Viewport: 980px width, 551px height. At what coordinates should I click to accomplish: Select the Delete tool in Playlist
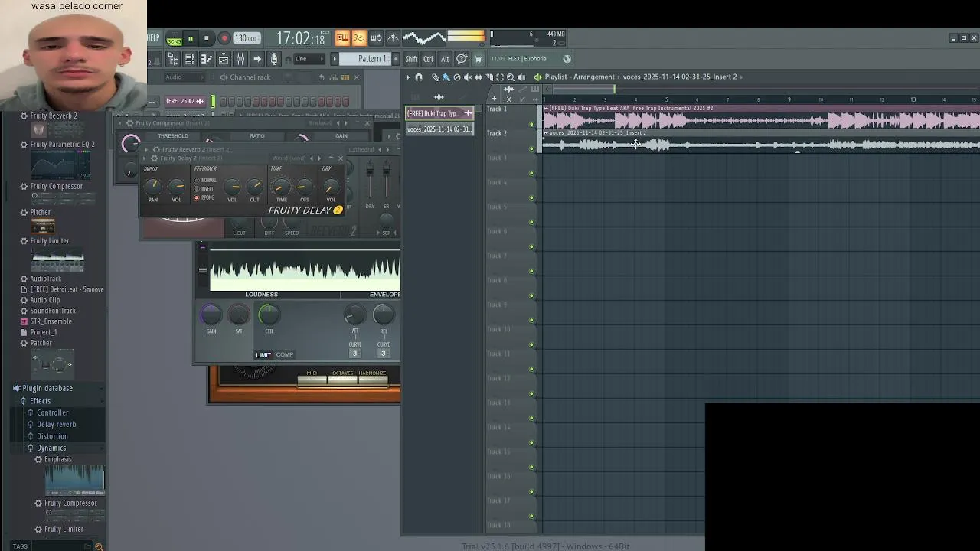pos(456,77)
